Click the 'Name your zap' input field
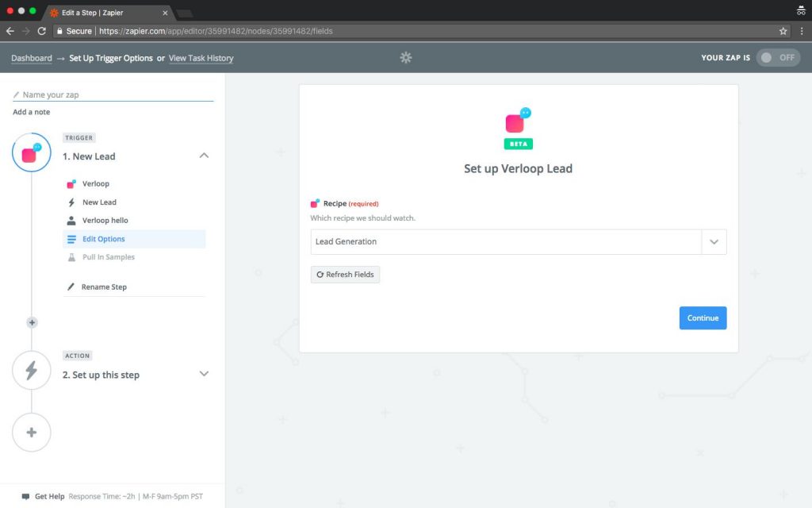The image size is (812, 508). point(113,95)
